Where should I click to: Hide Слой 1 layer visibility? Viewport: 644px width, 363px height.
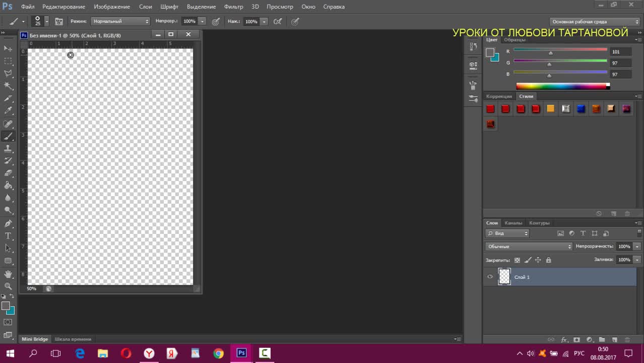tap(490, 277)
